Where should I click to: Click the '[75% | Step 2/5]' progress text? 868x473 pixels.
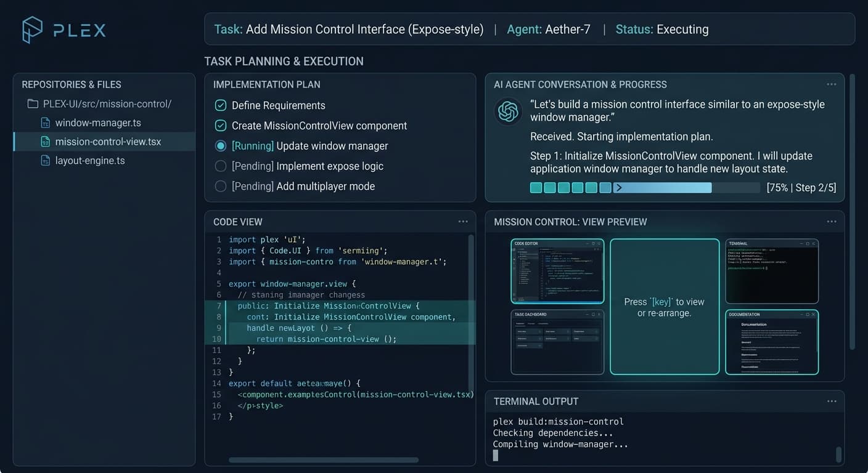(x=801, y=188)
